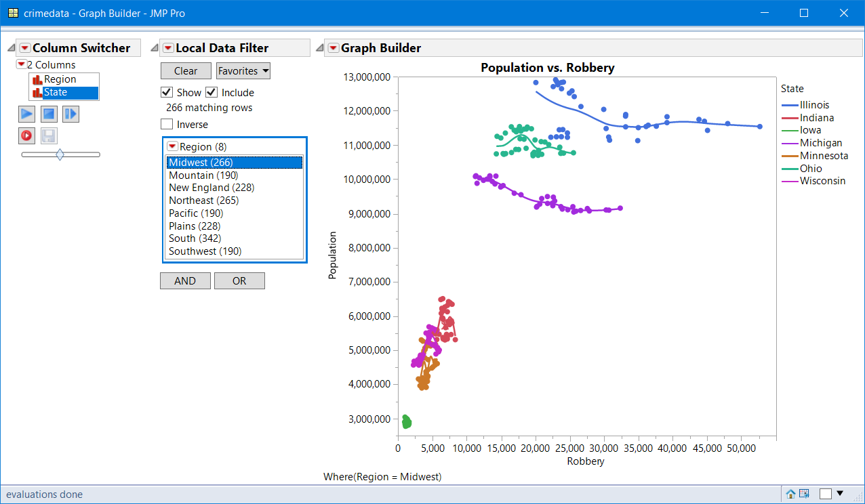Collapse the Local Data Filter panel
The width and height of the screenshot is (865, 504).
coord(154,48)
